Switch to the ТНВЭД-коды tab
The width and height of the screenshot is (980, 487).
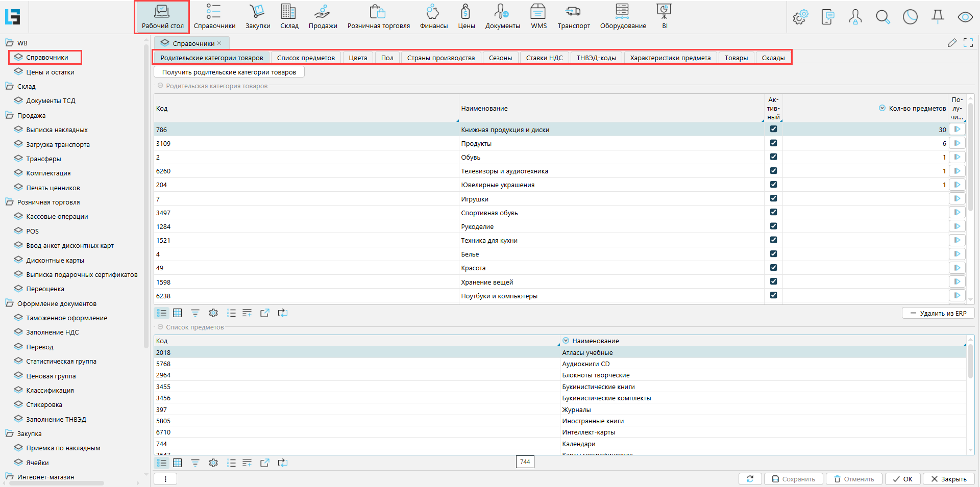point(596,58)
